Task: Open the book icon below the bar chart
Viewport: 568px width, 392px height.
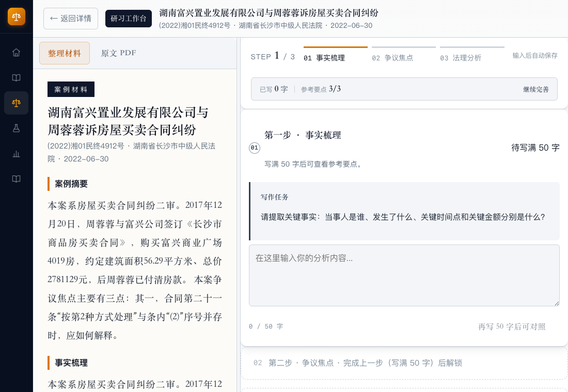Action: coord(17,179)
